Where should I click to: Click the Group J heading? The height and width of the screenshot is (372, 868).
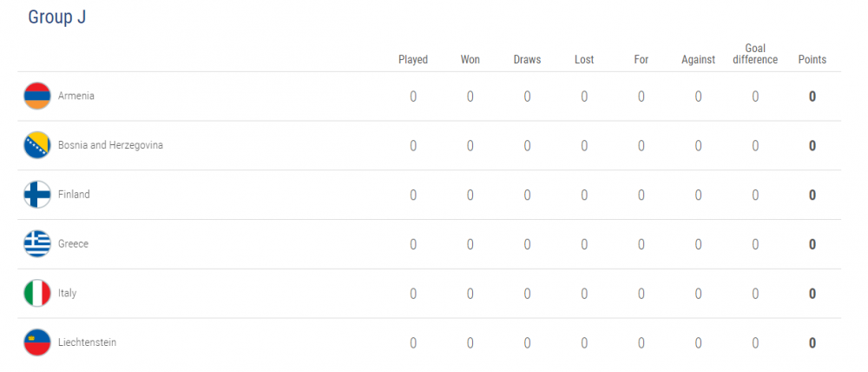[x=57, y=17]
